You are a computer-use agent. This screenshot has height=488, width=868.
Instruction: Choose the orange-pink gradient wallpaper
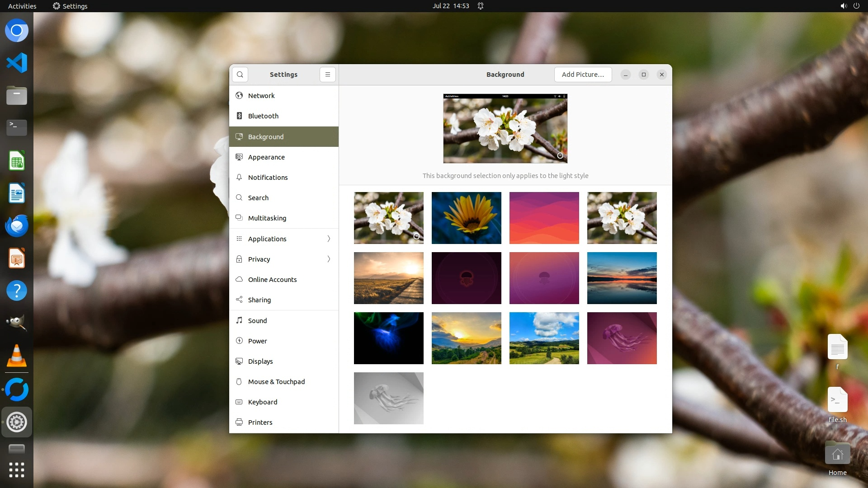point(544,218)
